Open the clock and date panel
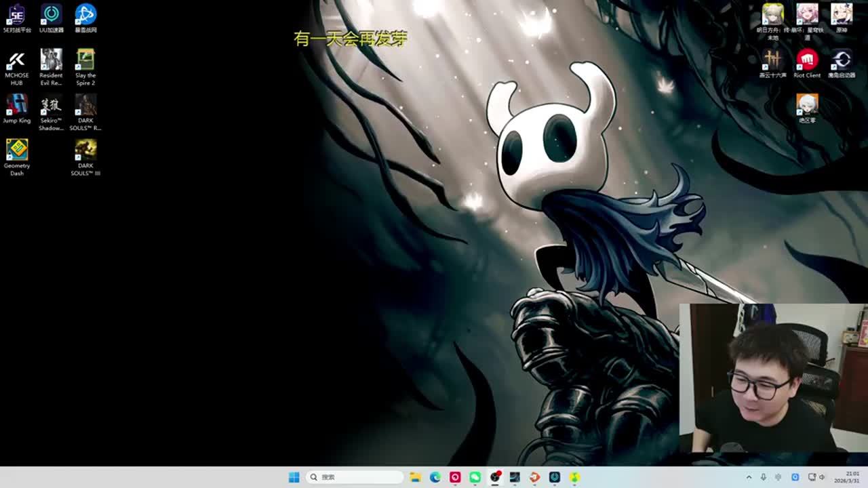Viewport: 868px width, 488px height. (x=852, y=477)
